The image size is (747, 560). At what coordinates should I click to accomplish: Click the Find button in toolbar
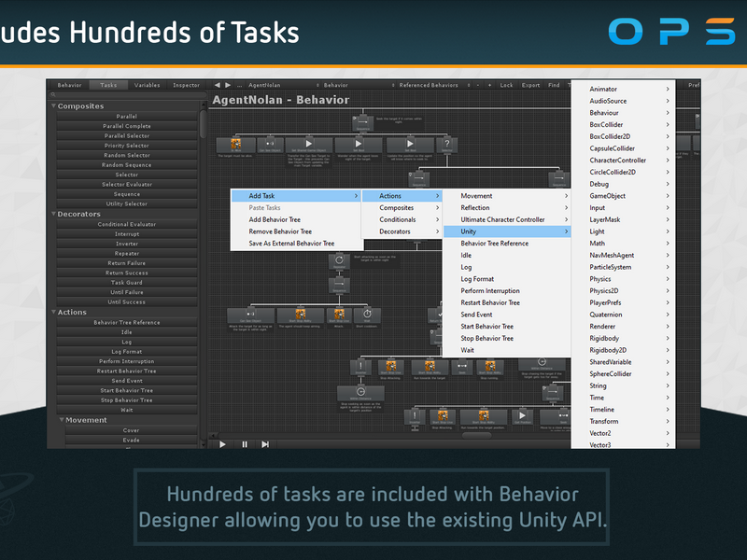[x=554, y=85]
